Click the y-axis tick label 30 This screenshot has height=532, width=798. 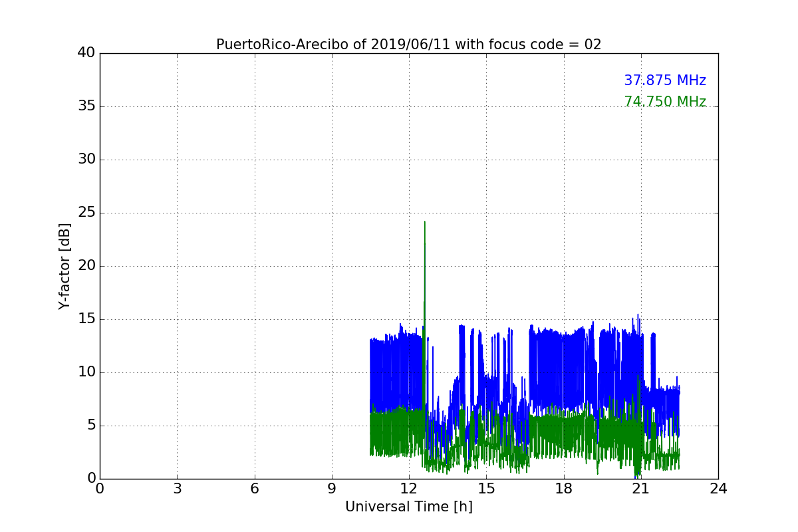click(x=86, y=160)
